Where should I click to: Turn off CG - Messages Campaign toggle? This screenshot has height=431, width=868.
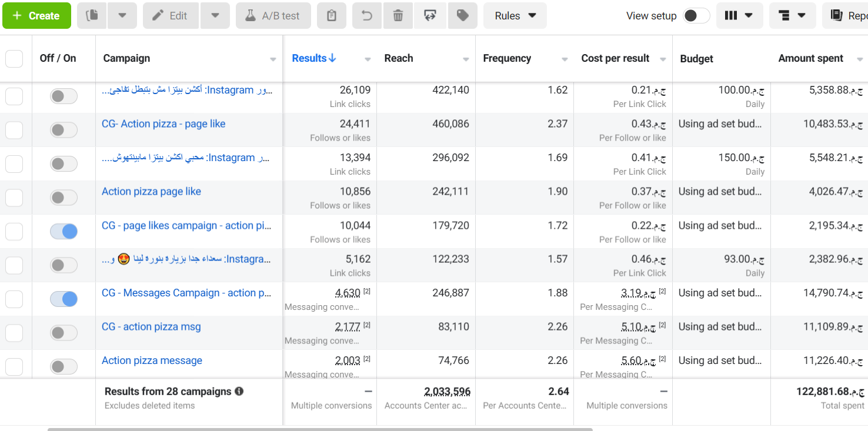tap(64, 299)
